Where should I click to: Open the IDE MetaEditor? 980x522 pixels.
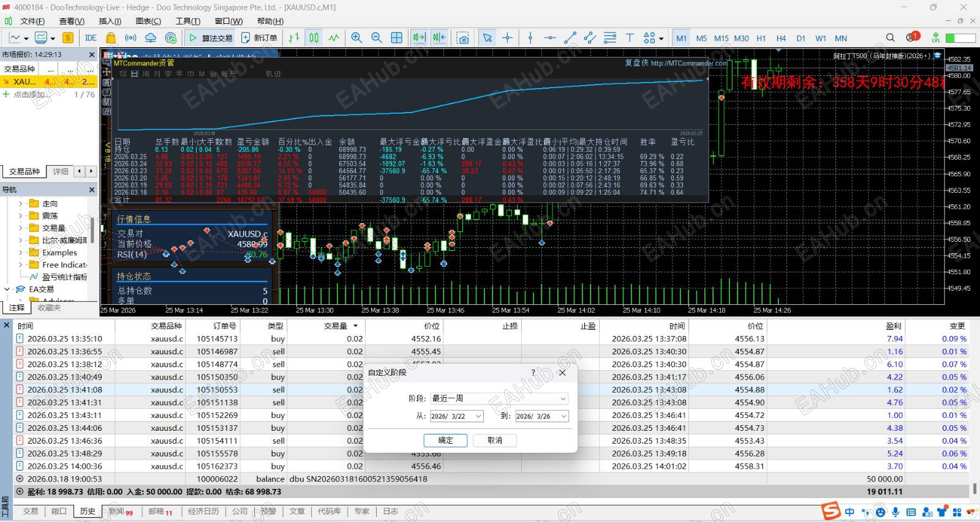(x=91, y=38)
